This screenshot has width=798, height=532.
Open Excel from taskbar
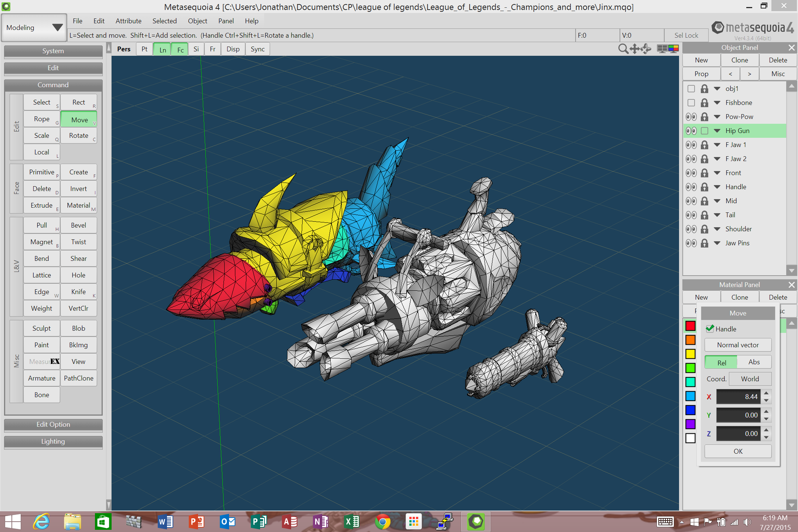[x=351, y=522]
